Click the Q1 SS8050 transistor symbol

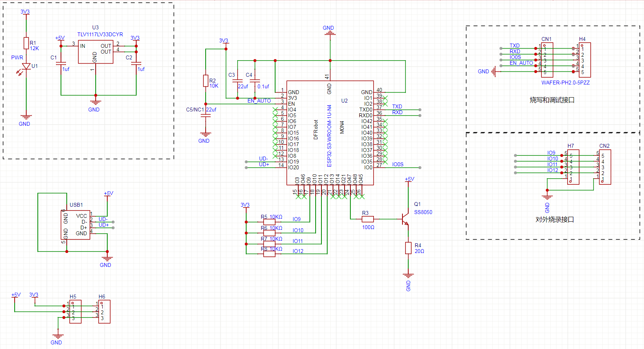[405, 219]
